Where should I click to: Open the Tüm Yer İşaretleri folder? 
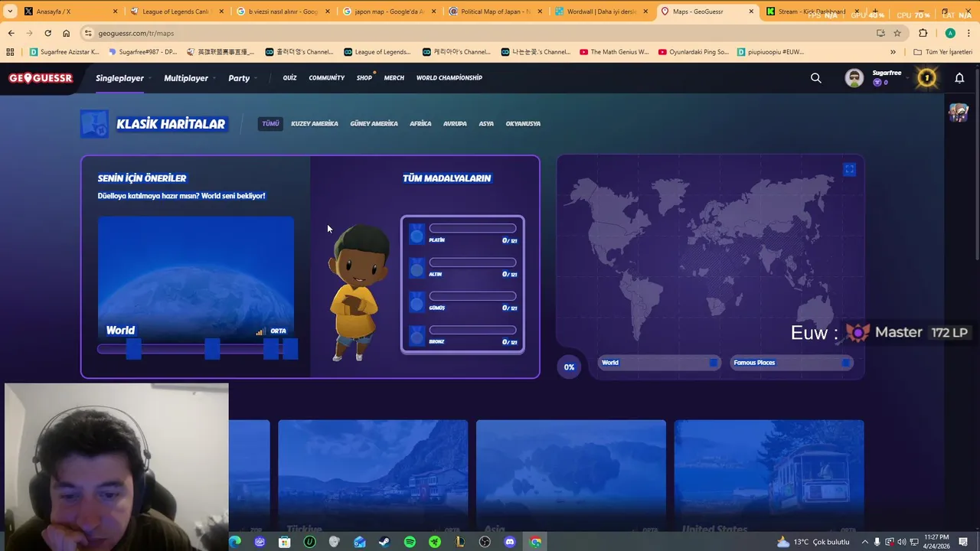pos(942,52)
